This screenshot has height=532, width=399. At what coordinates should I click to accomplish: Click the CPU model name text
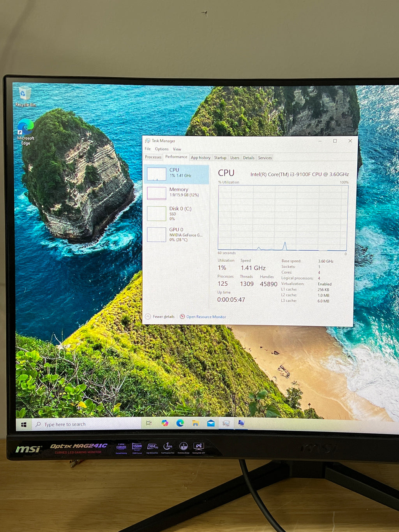299,174
